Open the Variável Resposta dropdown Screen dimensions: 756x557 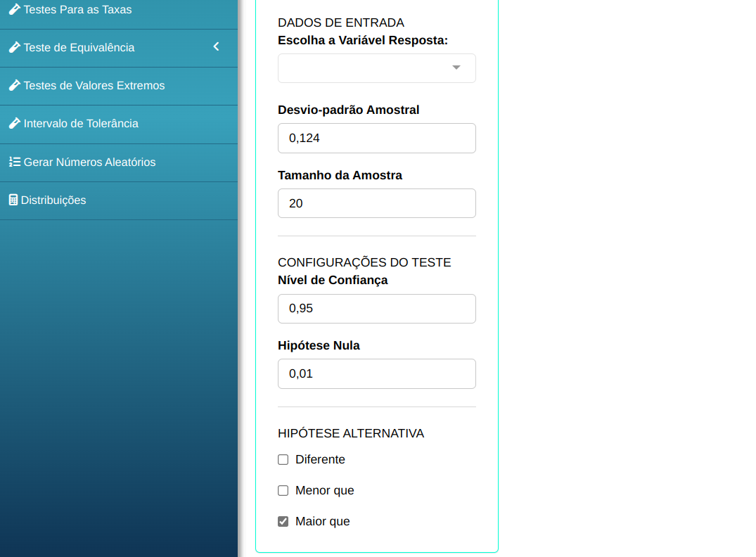(x=366, y=68)
